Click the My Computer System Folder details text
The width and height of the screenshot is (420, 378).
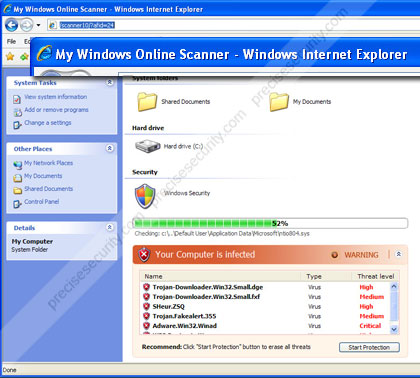point(32,245)
